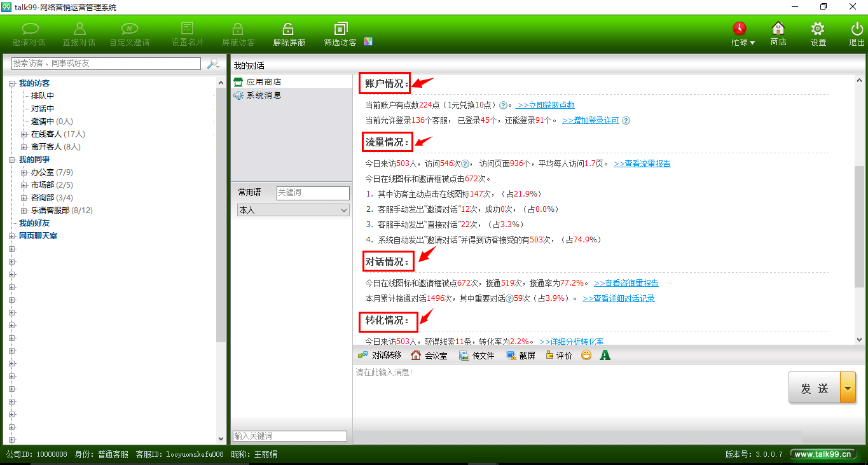Open the 本人 common phrases dropdown
Image resolution: width=868 pixels, height=465 pixels.
pyautogui.click(x=293, y=210)
